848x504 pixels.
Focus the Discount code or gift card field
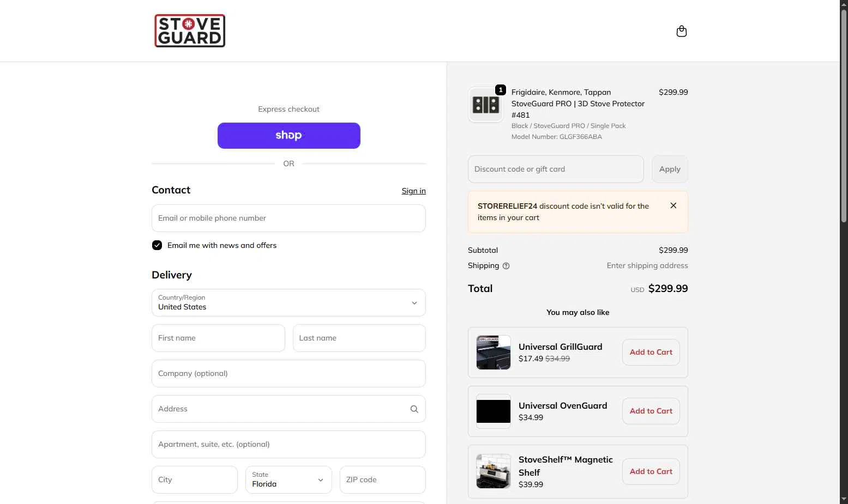click(x=556, y=169)
